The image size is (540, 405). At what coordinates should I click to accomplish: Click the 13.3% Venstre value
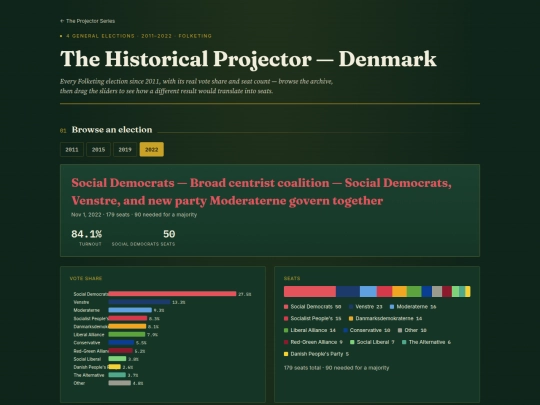coord(179,302)
